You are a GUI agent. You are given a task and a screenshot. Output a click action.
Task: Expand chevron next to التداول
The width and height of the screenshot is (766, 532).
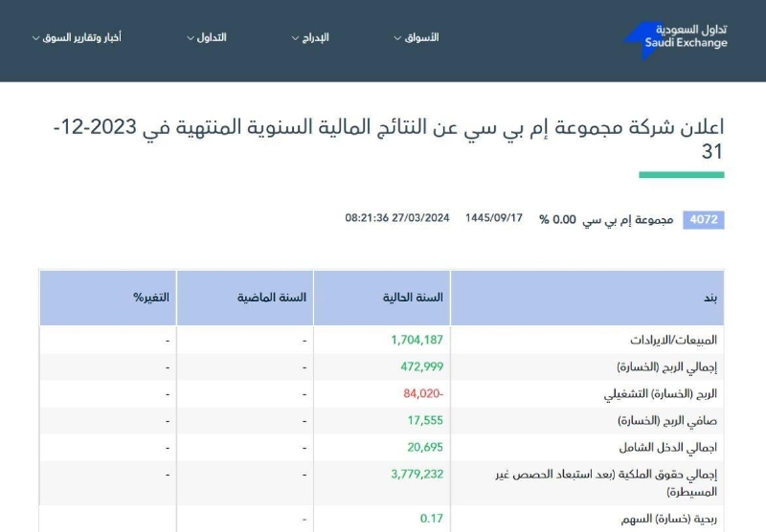click(x=191, y=38)
